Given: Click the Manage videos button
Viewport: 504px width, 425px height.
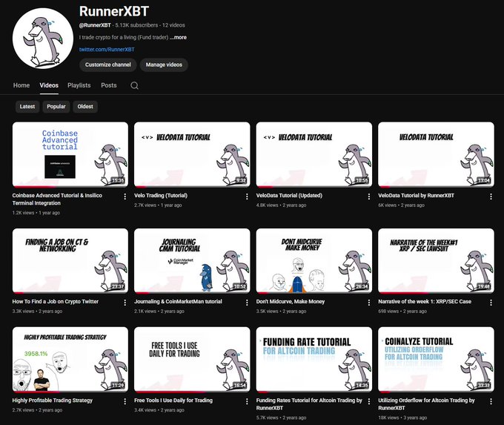Looking at the screenshot, I should [164, 65].
